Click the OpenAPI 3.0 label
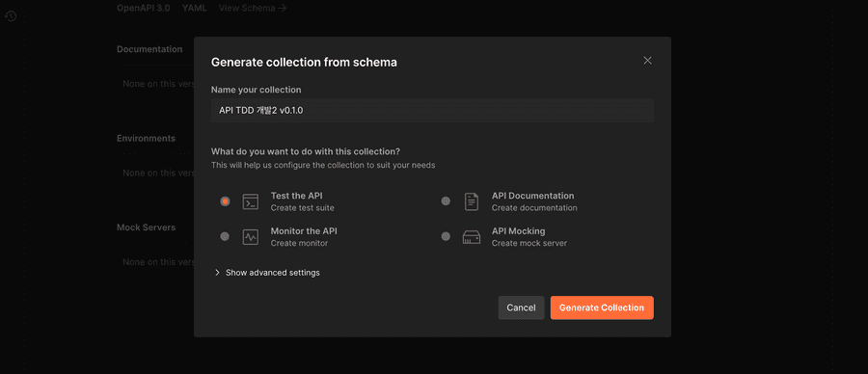868x374 pixels. point(144,8)
